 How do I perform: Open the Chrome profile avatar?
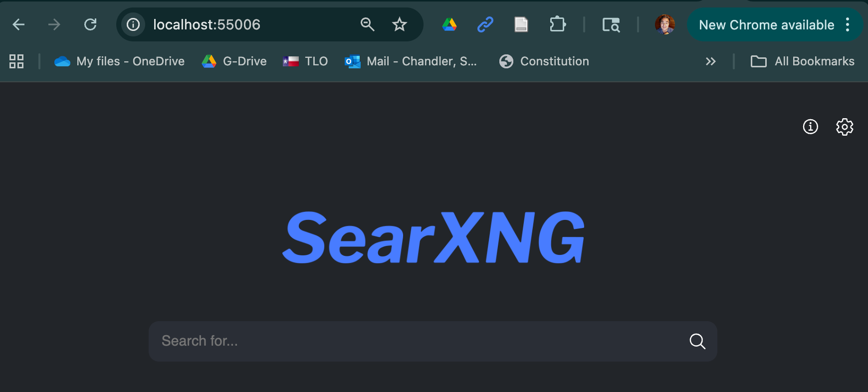click(665, 24)
